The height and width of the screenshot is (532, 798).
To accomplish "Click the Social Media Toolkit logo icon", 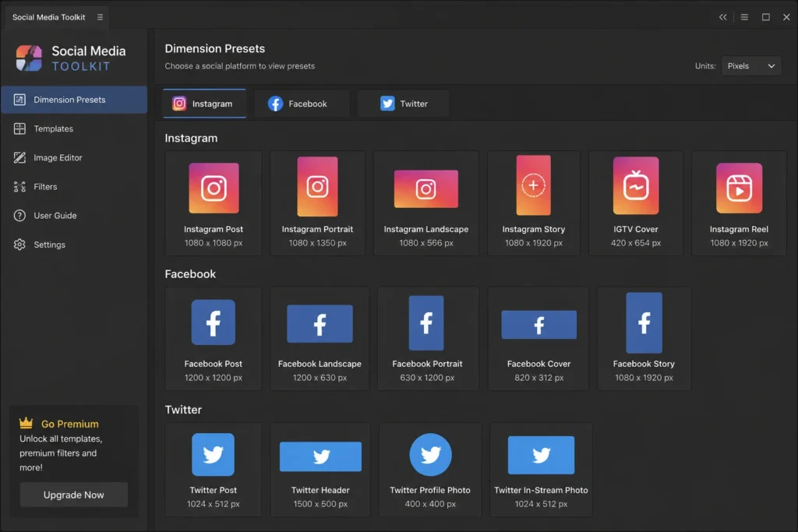I will pos(29,58).
